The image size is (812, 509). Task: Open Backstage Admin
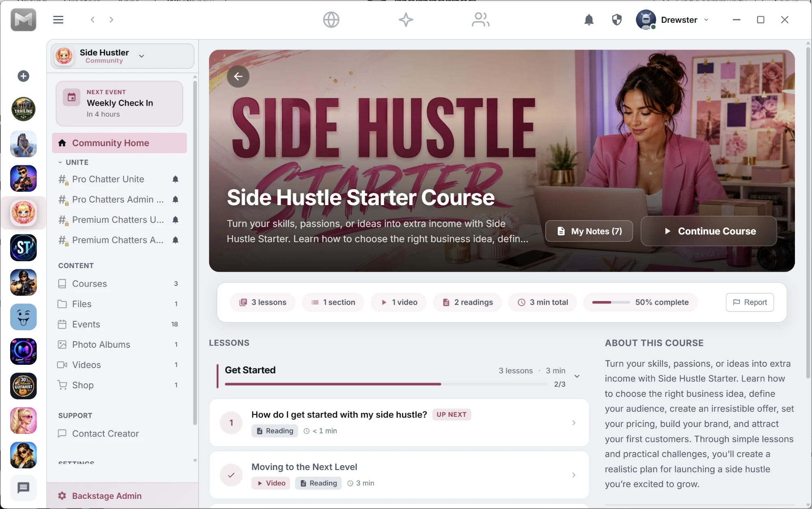coord(122,496)
